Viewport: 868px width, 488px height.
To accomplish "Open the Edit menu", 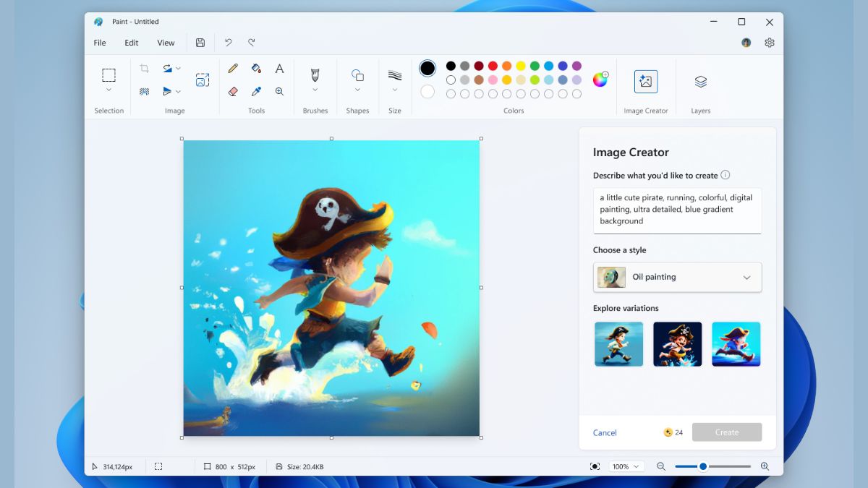I will tap(131, 43).
